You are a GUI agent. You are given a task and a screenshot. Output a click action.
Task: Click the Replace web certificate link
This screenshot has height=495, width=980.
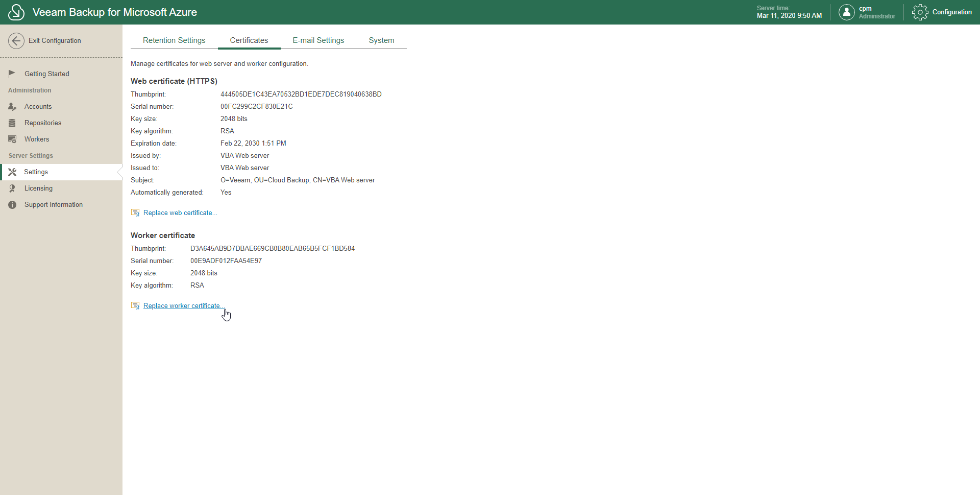[x=180, y=213]
